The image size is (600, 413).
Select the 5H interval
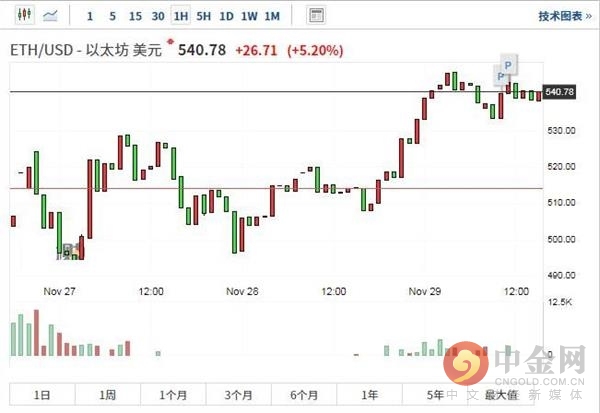[204, 16]
